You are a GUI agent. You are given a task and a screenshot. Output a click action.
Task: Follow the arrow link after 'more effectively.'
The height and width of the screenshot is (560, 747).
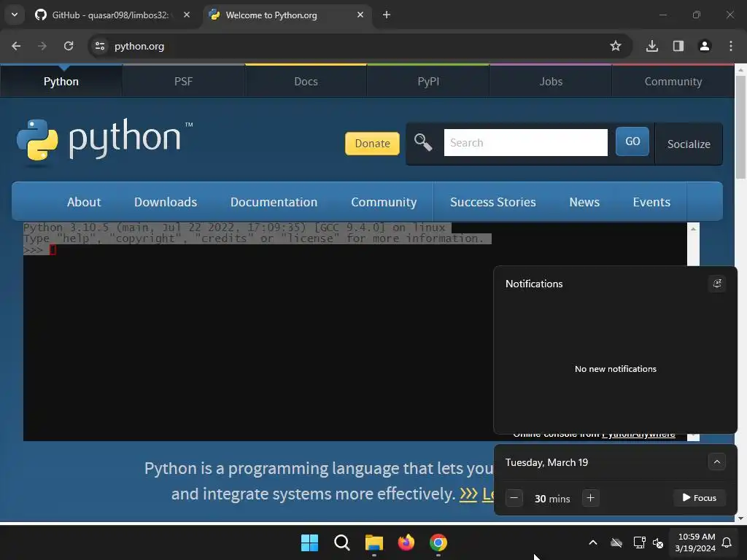pos(468,494)
